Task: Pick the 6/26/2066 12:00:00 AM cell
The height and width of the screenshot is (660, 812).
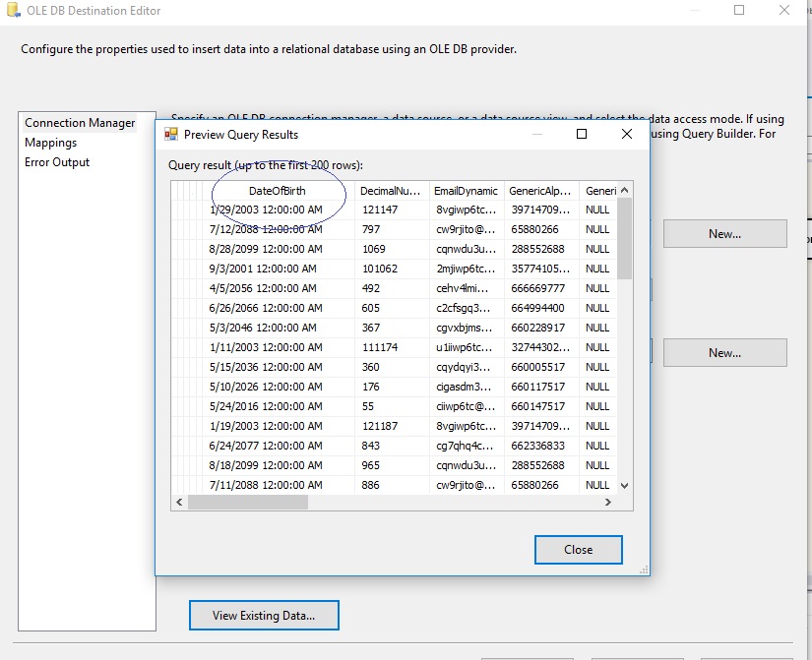Action: 279,308
